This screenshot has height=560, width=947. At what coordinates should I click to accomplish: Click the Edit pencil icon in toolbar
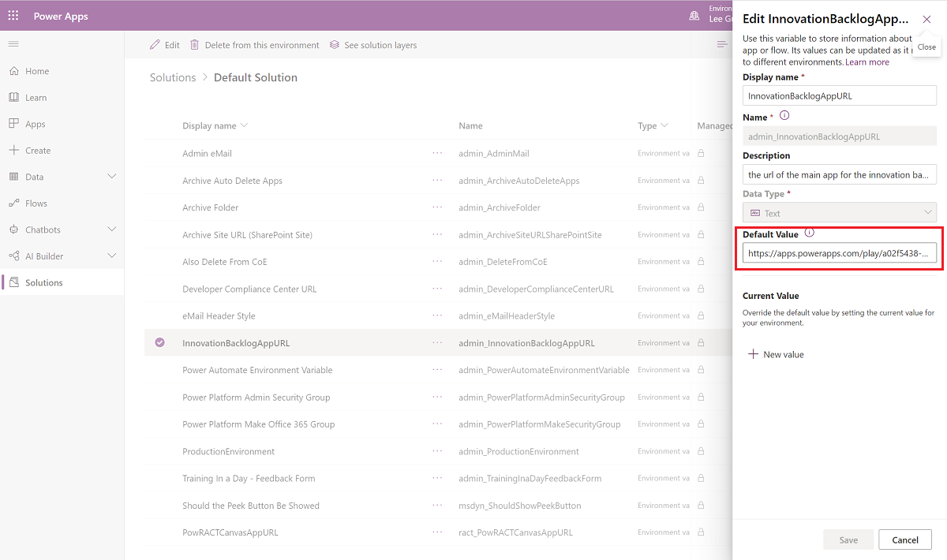coord(156,45)
